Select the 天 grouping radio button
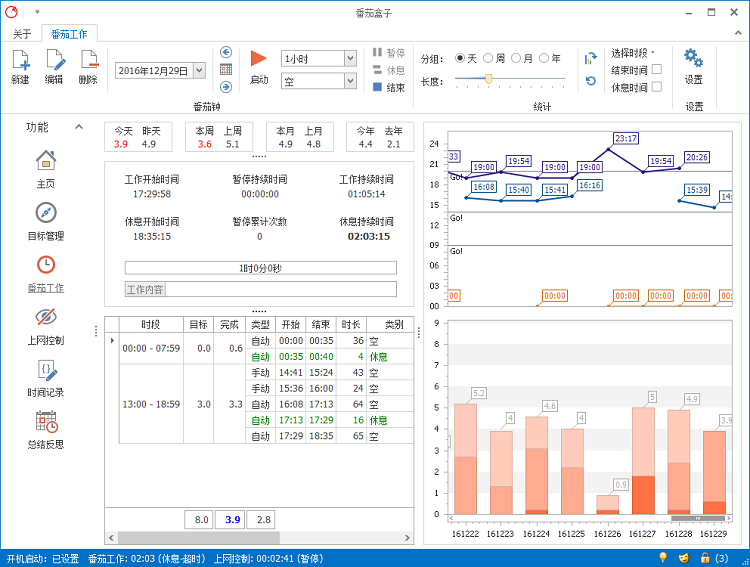Viewport: 750px width, 567px height. [460, 58]
